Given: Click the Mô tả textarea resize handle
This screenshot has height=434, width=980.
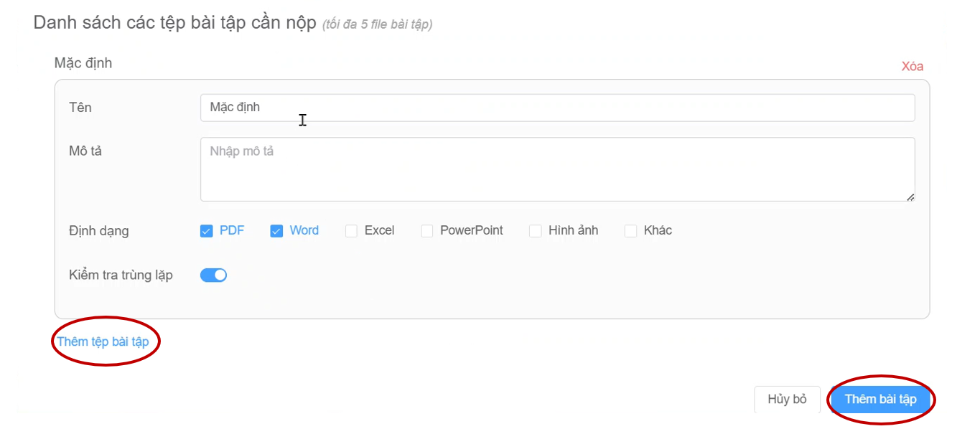Looking at the screenshot, I should coord(910,197).
